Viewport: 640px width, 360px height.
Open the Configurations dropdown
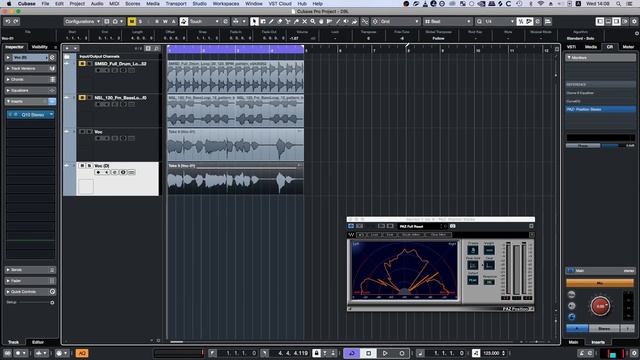click(x=82, y=21)
